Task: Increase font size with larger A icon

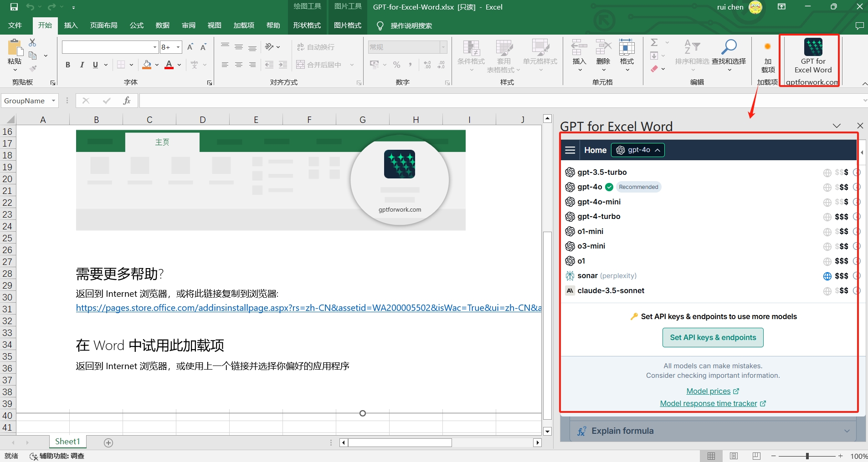Action: (x=190, y=47)
